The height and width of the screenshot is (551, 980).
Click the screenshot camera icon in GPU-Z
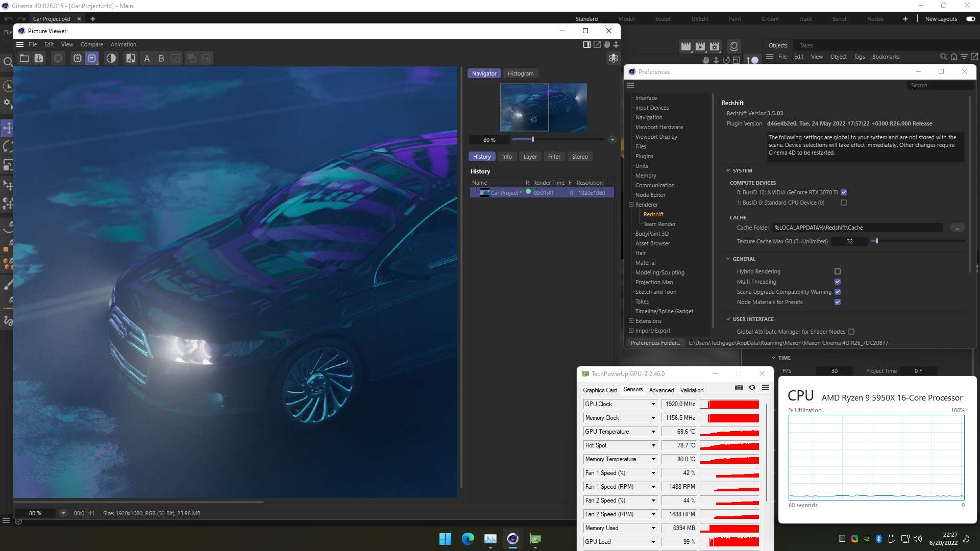[739, 387]
